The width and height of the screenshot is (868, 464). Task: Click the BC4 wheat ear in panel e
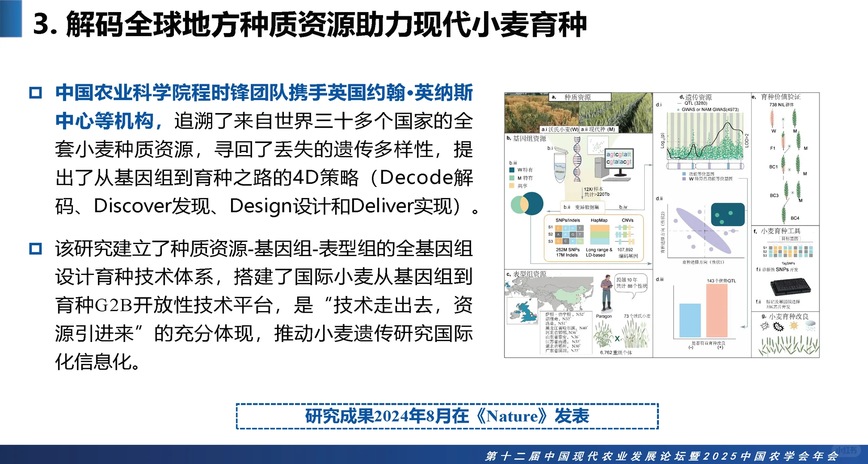(784, 214)
